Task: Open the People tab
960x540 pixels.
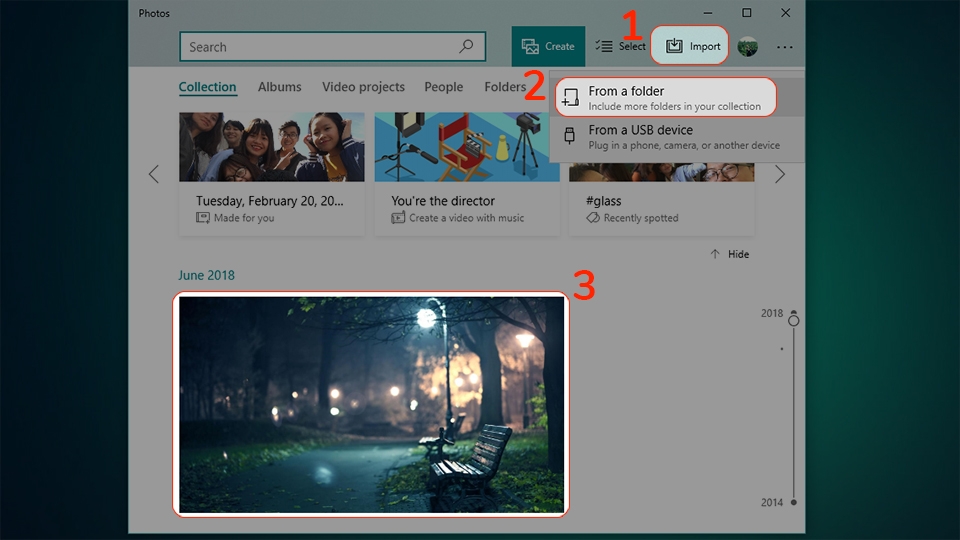Action: pyautogui.click(x=443, y=87)
